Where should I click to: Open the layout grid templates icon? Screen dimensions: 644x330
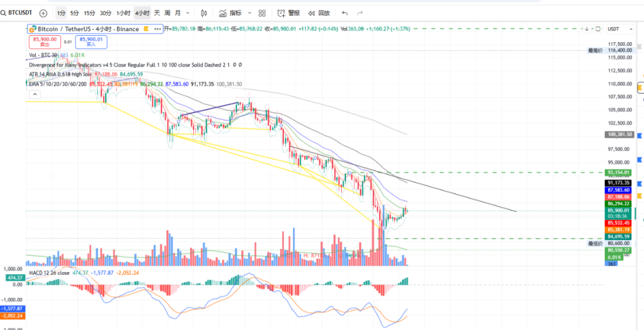click(262, 13)
